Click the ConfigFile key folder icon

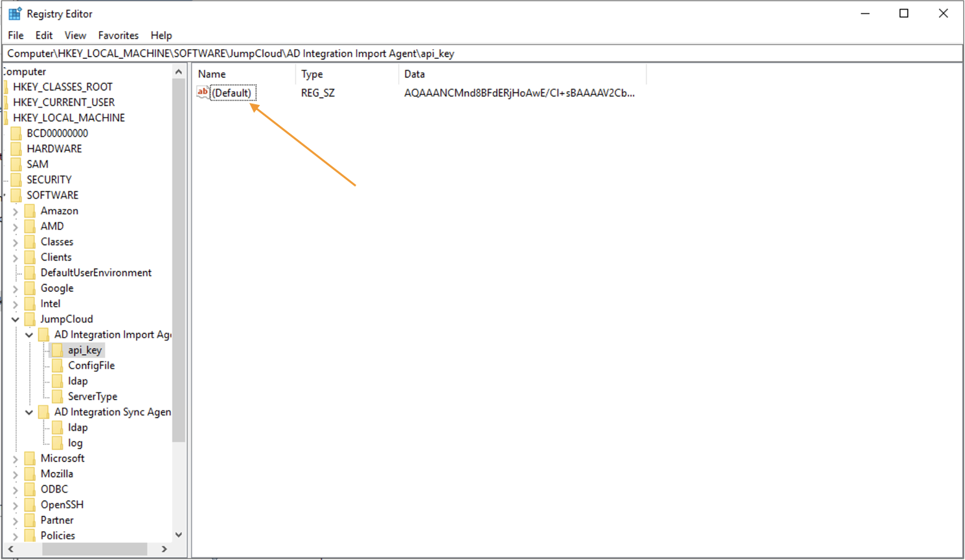[x=57, y=365]
